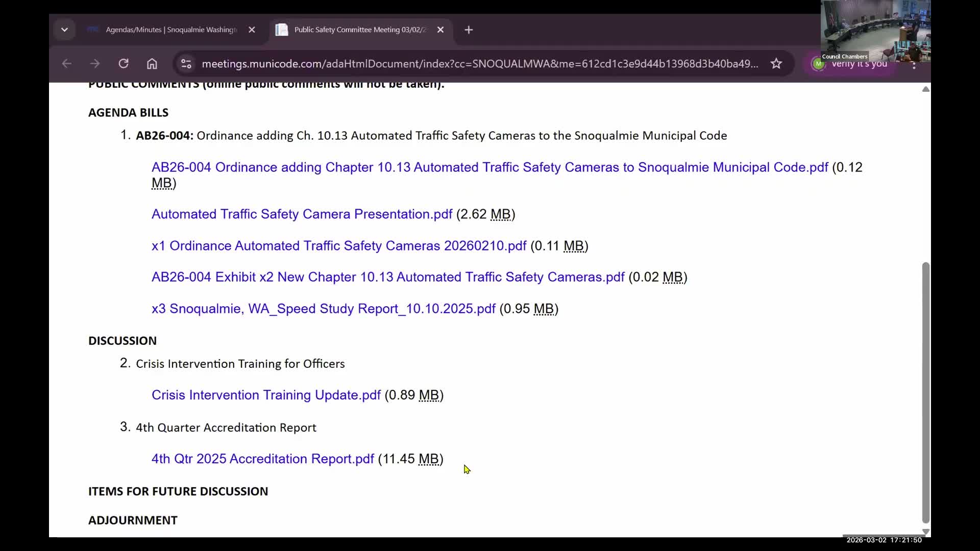Open 4th Qtr 2025 Accreditation Report.pdf
Image resolution: width=980 pixels, height=551 pixels.
tap(262, 459)
